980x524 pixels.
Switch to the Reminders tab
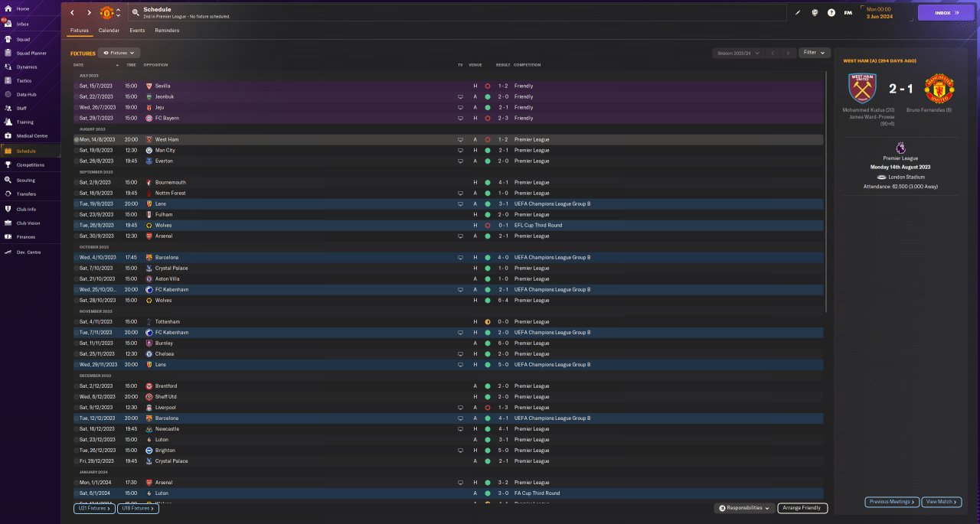[x=167, y=31]
